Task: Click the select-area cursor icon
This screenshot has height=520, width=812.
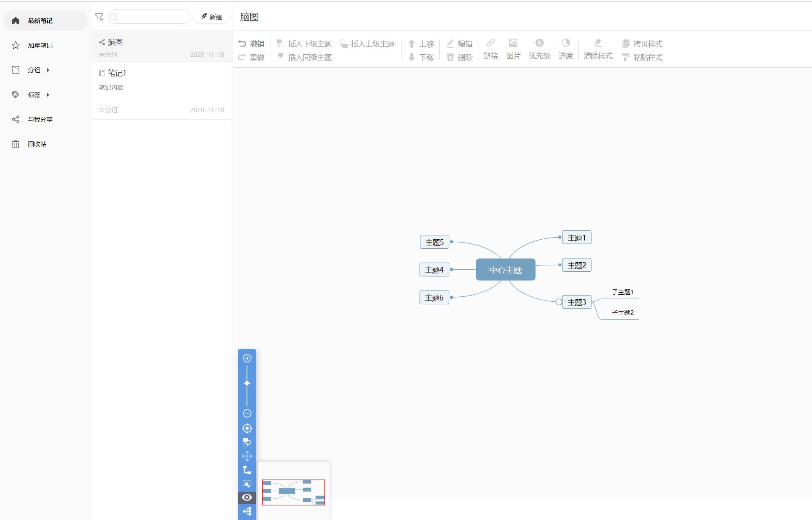Action: pyautogui.click(x=247, y=484)
